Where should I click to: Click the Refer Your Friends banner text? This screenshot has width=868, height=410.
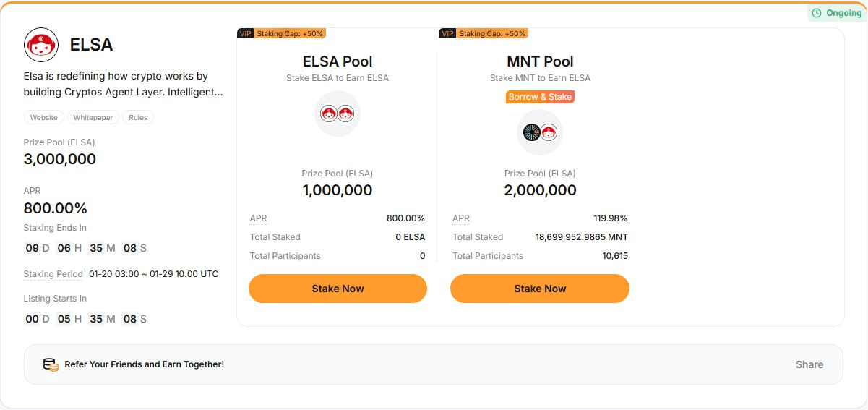click(145, 364)
